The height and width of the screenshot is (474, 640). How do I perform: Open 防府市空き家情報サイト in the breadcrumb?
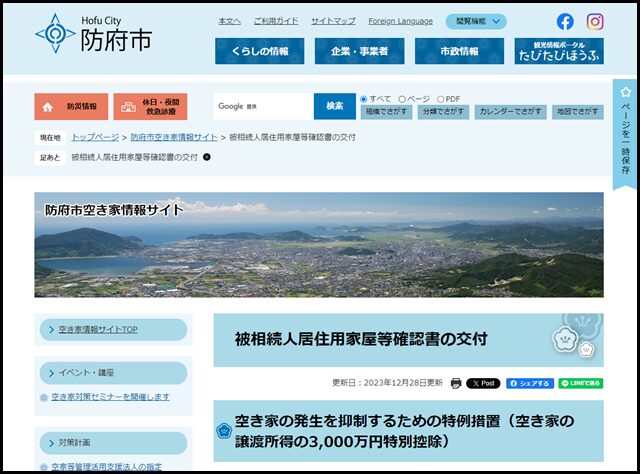[x=174, y=137]
